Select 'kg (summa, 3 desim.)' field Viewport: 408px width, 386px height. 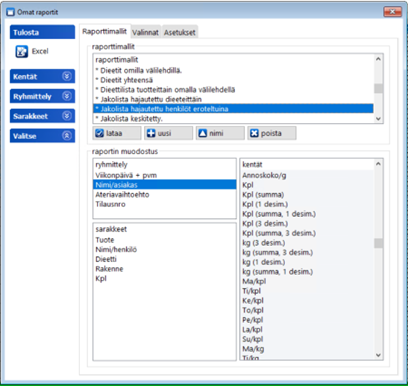pyautogui.click(x=307, y=252)
